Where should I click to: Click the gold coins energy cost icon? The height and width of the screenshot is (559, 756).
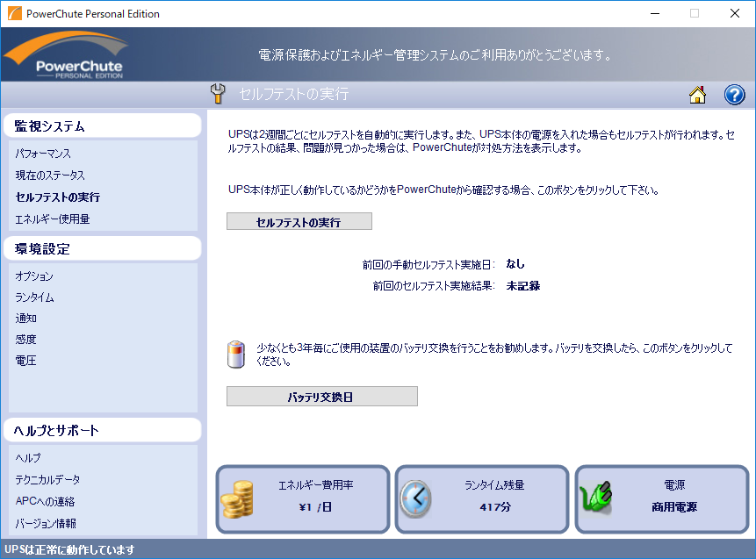coord(237,499)
